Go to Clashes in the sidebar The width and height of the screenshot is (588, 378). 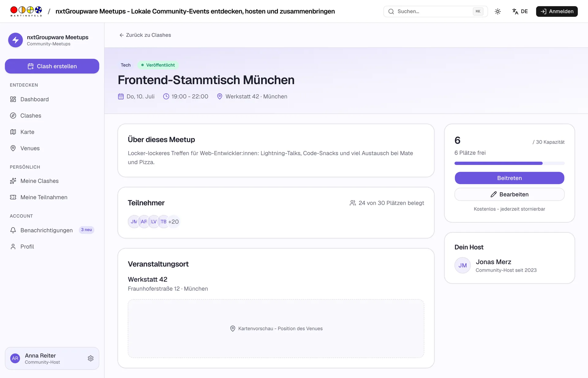52,116
